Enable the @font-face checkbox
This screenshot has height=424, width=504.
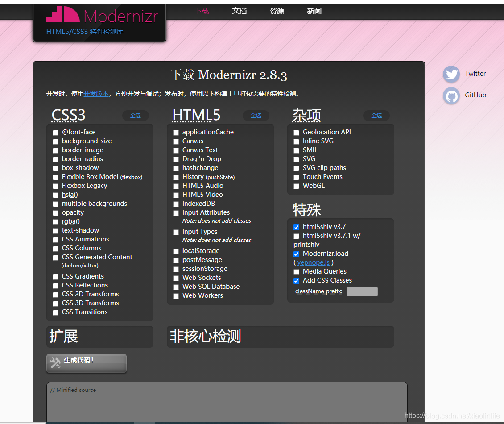point(56,133)
